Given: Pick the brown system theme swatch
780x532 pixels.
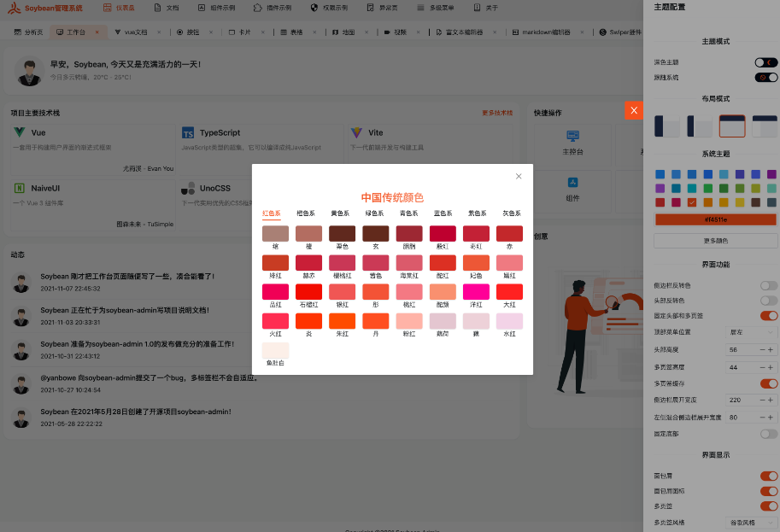Looking at the screenshot, I should (755, 202).
